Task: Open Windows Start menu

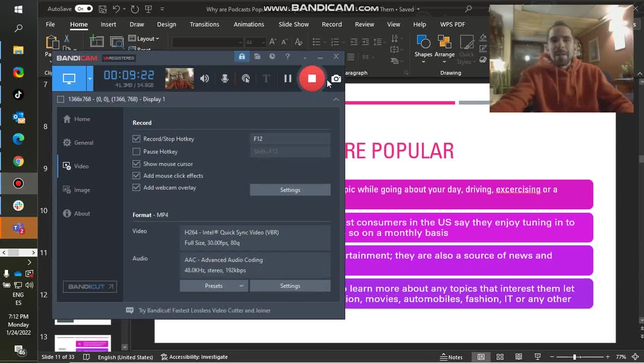Action: (x=18, y=9)
